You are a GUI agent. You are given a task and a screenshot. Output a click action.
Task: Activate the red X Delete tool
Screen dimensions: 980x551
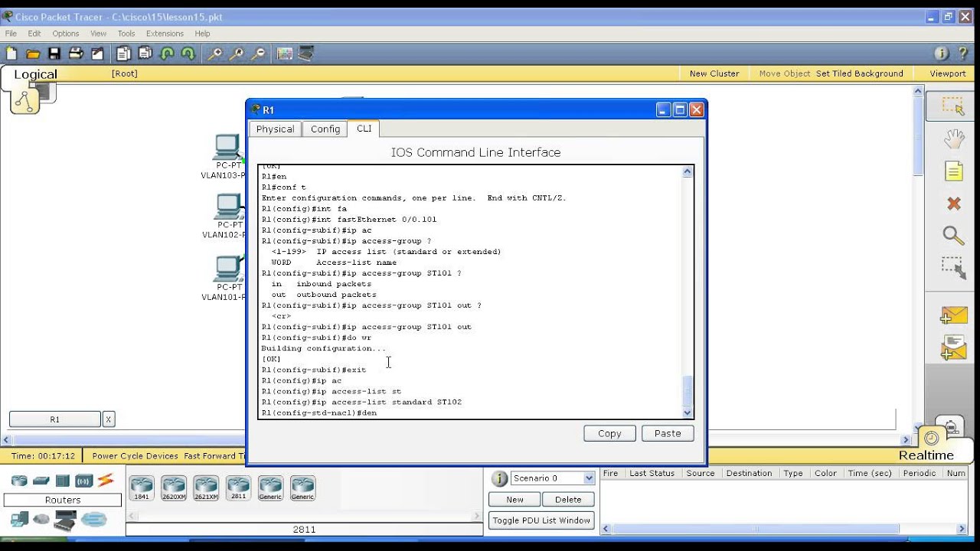953,204
